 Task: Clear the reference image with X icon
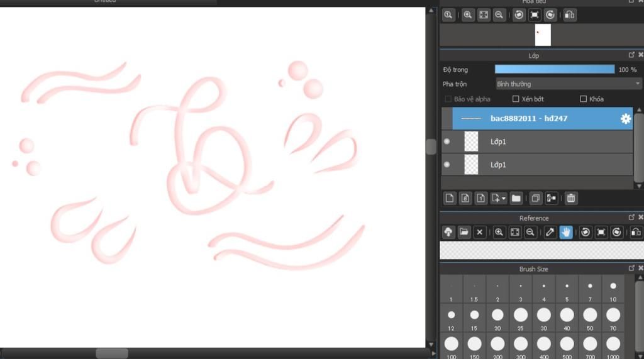click(479, 232)
